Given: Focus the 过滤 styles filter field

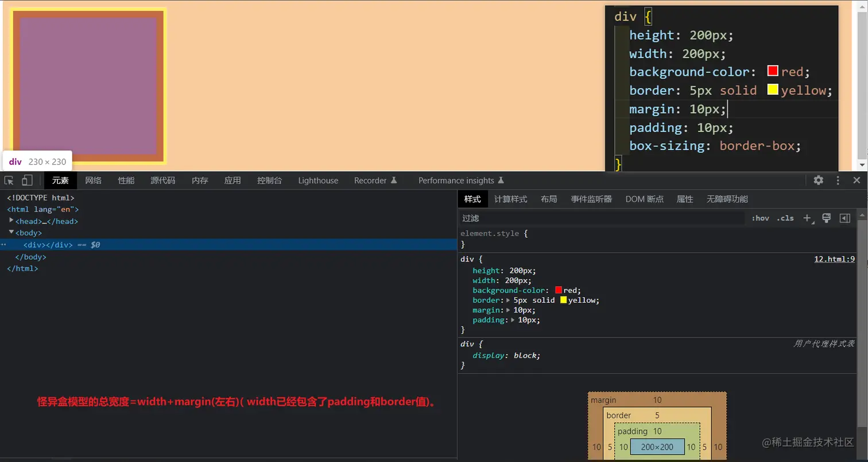Looking at the screenshot, I should point(602,218).
